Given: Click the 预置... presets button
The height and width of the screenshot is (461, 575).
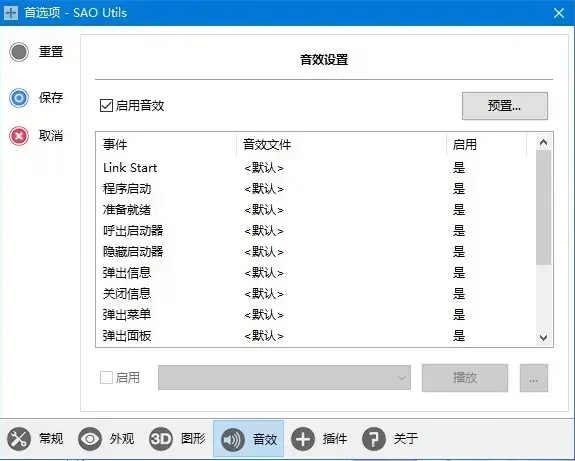Looking at the screenshot, I should (x=505, y=106).
